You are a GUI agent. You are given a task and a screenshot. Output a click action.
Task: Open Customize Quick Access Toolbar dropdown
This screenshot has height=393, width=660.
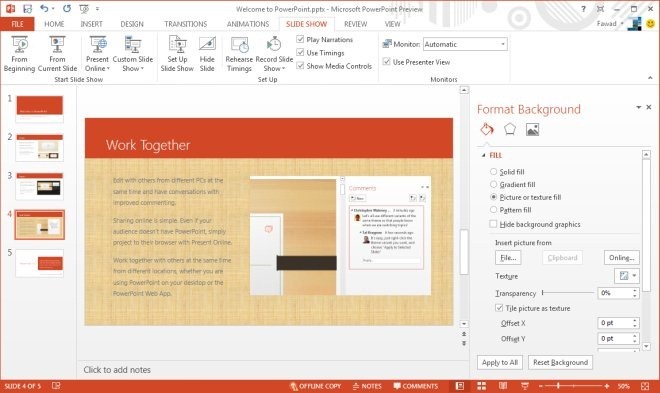pyautogui.click(x=97, y=9)
